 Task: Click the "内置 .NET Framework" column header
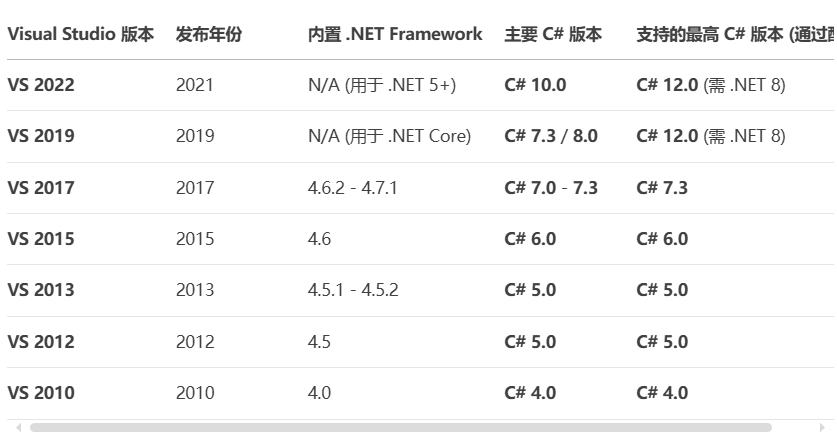(x=395, y=34)
